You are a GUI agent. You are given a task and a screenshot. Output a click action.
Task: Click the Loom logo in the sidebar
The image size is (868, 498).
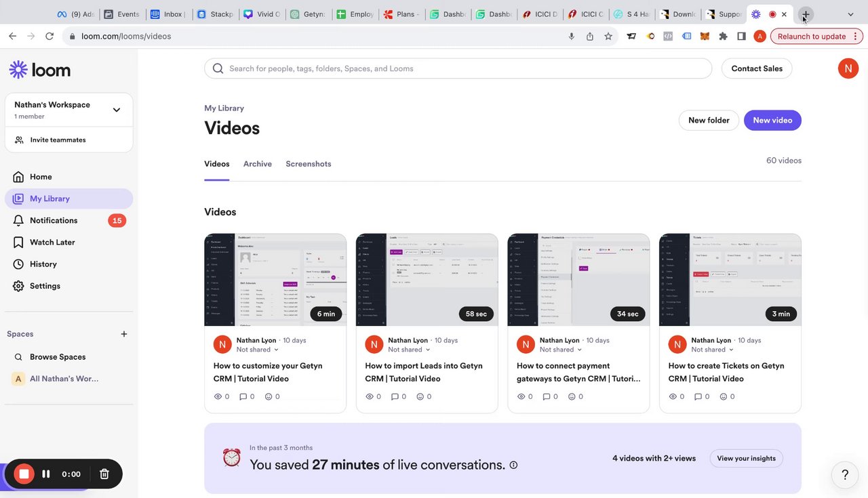coord(40,69)
